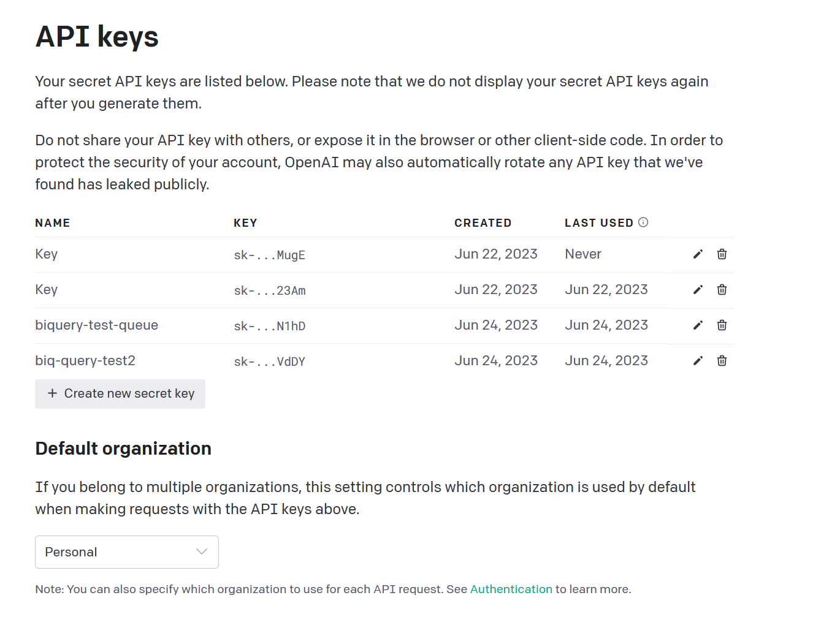
Task: Click the biq-query-test2 key name
Action: (85, 361)
